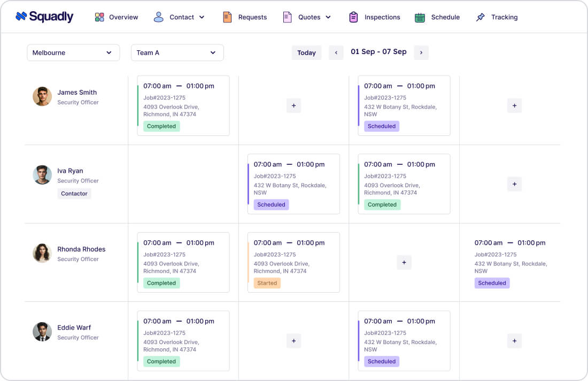Click Rhonda Rhodes' Started status badge

point(267,283)
